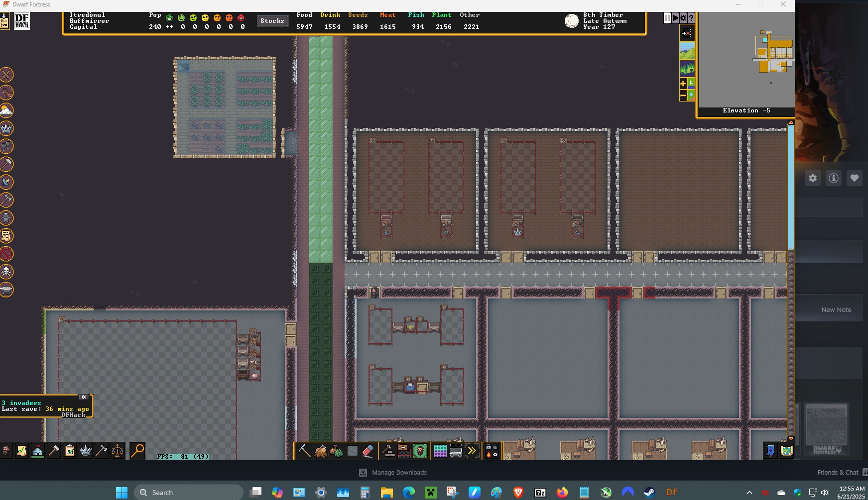Open Steam from the taskbar
Image resolution: width=868 pixels, height=500 pixels.
[649, 493]
